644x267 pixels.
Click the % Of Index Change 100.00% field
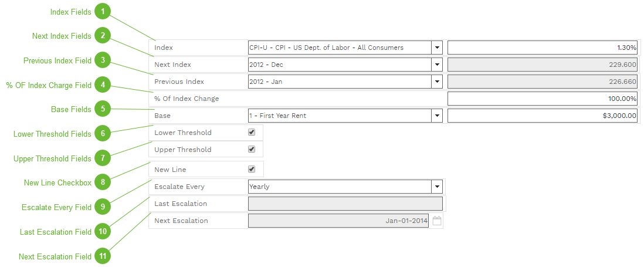point(542,99)
